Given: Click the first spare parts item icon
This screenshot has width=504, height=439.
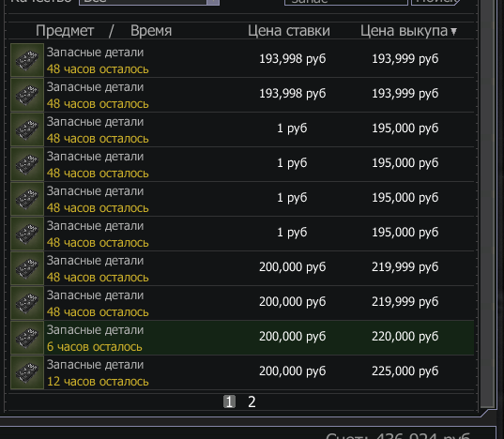Looking at the screenshot, I should coord(27,60).
